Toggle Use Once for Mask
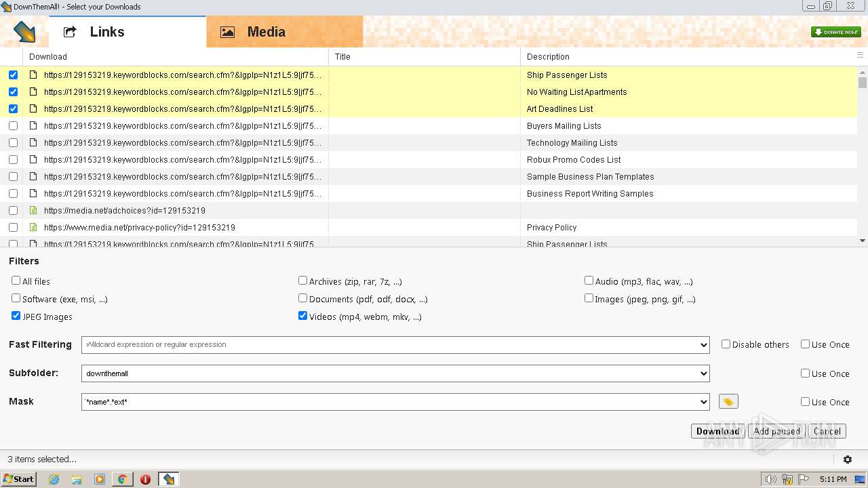868x488 pixels. [x=805, y=401]
